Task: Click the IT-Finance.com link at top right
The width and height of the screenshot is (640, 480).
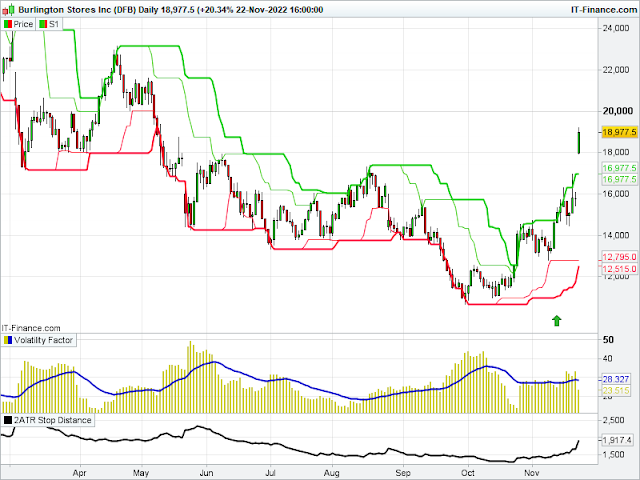Action: pyautogui.click(x=604, y=9)
